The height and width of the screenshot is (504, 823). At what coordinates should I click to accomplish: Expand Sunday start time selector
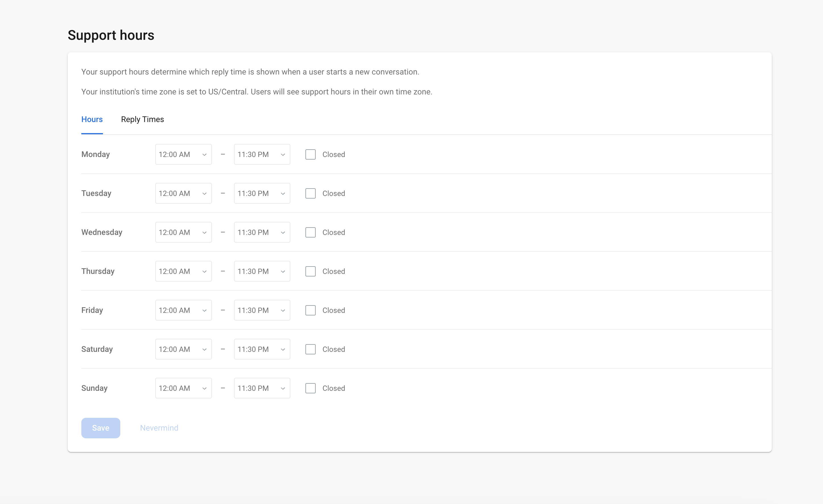[x=183, y=388]
